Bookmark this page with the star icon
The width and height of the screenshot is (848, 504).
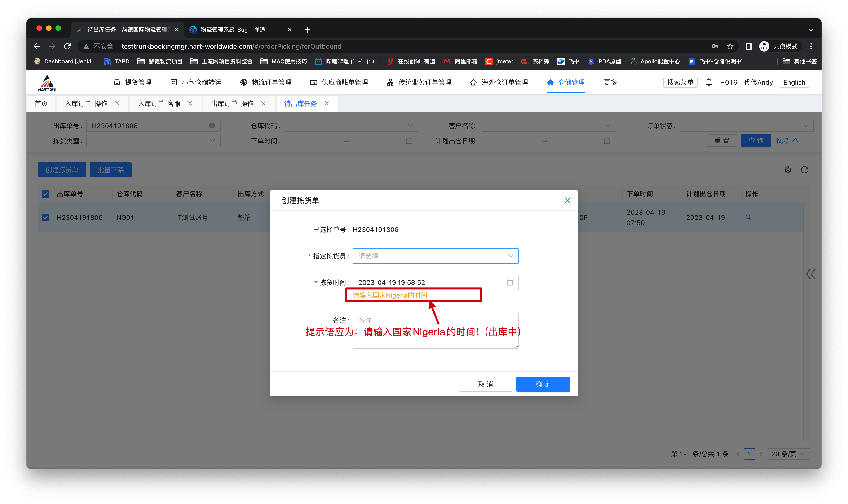point(730,47)
